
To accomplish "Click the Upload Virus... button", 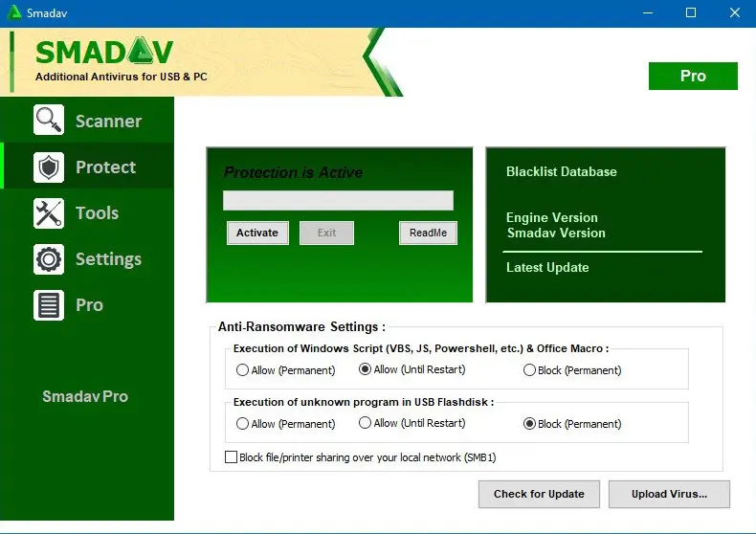I will coord(669,494).
